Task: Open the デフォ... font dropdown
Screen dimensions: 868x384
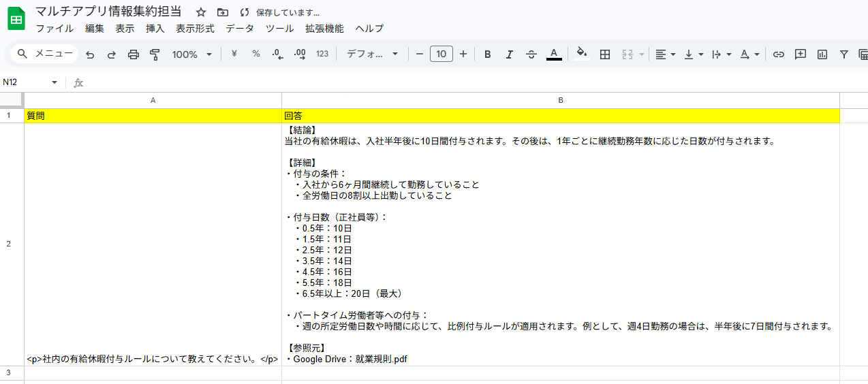Action: (373, 54)
